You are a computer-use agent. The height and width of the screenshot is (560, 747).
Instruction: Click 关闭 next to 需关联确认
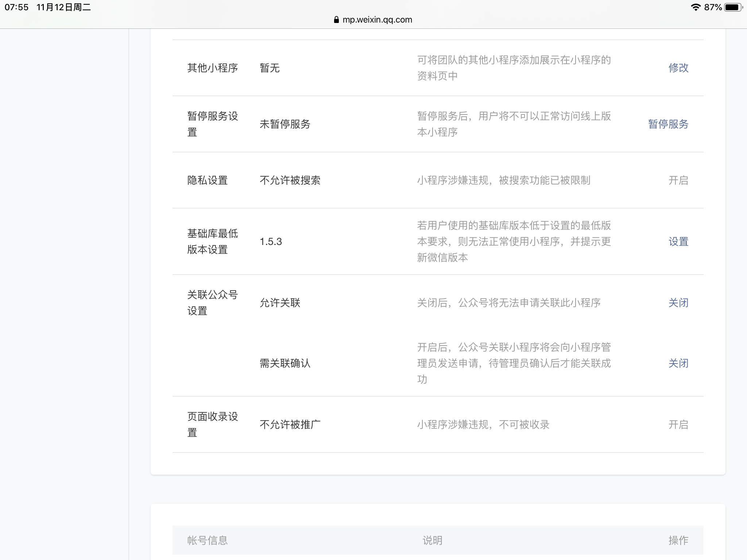pyautogui.click(x=678, y=363)
